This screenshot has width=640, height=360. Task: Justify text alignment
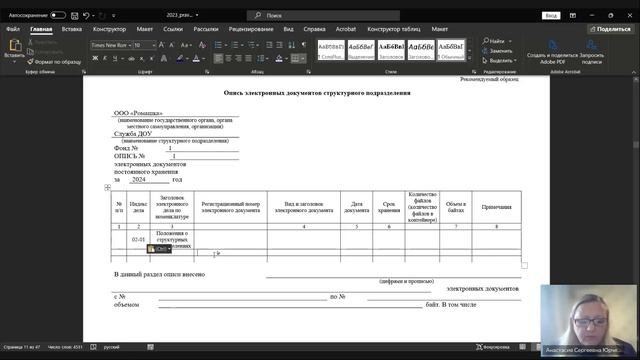point(248,58)
